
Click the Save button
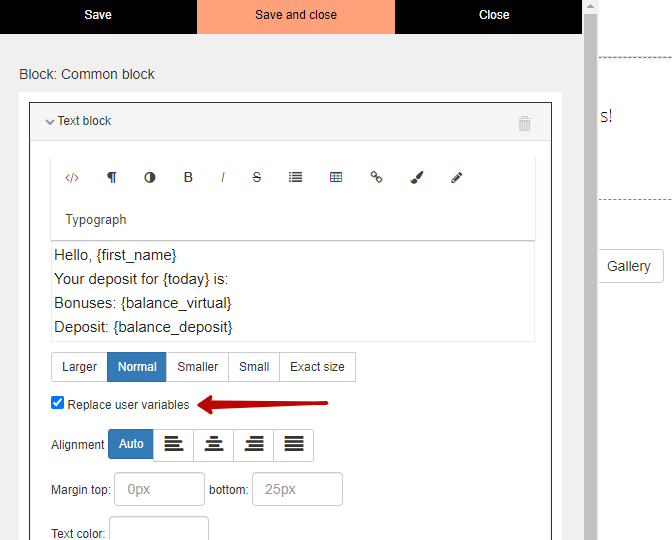[x=98, y=15]
